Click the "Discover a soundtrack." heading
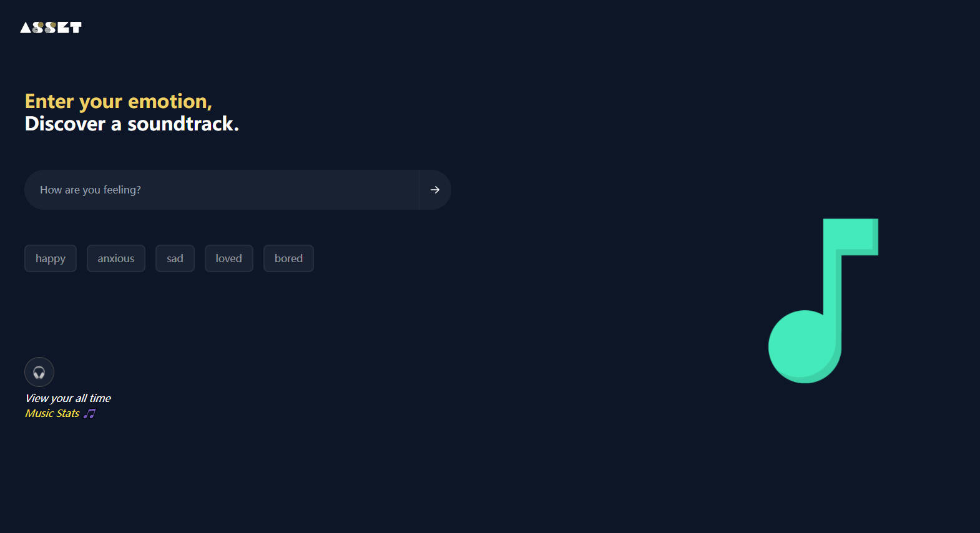This screenshot has width=980, height=533. [x=132, y=124]
